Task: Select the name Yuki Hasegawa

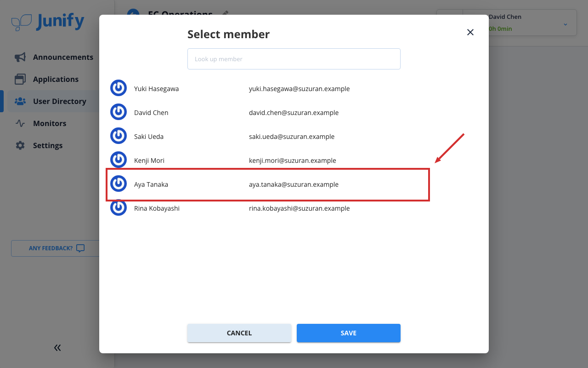Action: pyautogui.click(x=156, y=89)
